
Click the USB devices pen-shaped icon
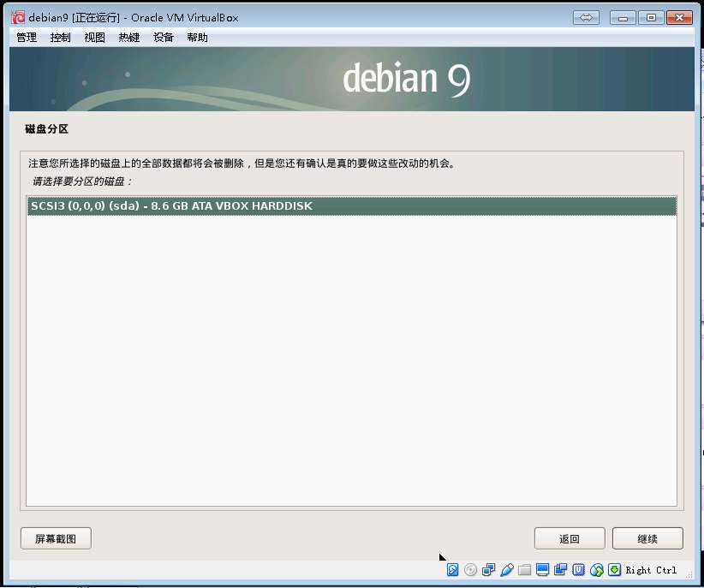(506, 569)
